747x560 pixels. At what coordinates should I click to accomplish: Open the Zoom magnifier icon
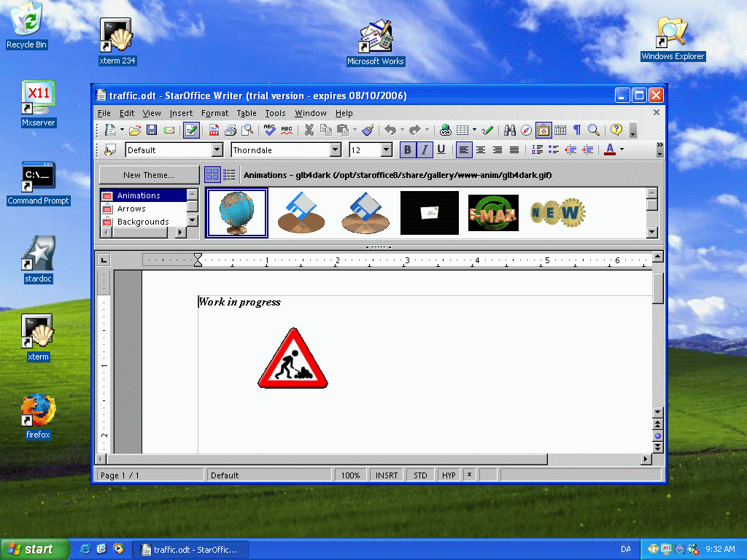(x=594, y=130)
